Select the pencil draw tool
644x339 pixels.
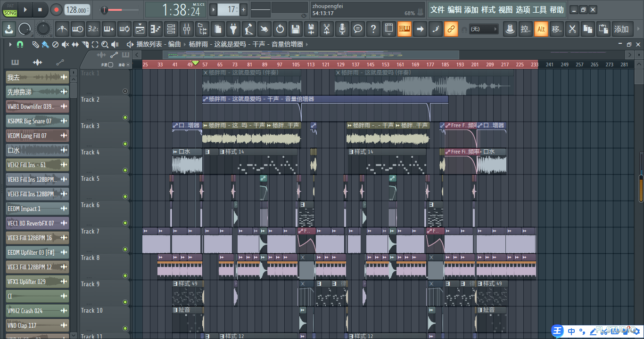[x=35, y=44]
